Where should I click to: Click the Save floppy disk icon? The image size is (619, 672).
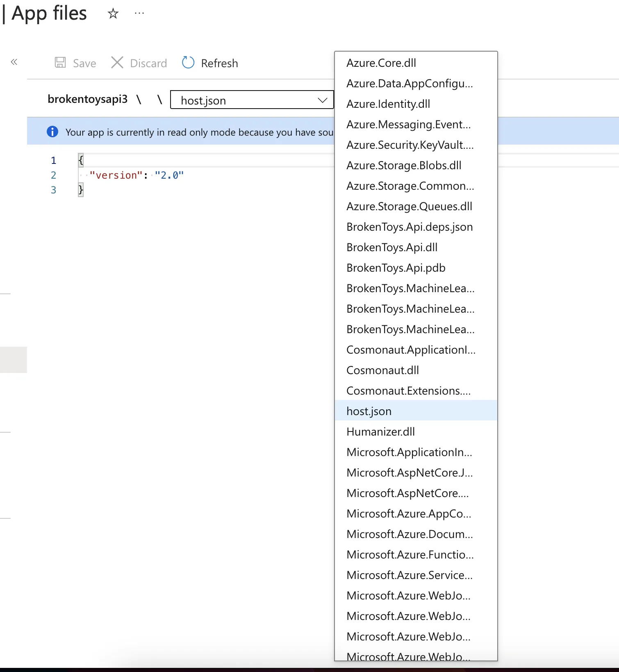60,63
